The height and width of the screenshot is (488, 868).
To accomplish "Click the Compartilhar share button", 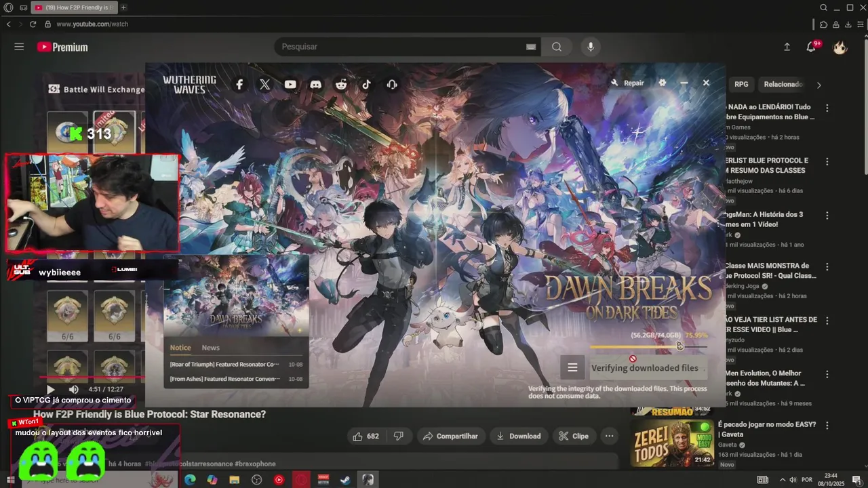I will tap(450, 436).
